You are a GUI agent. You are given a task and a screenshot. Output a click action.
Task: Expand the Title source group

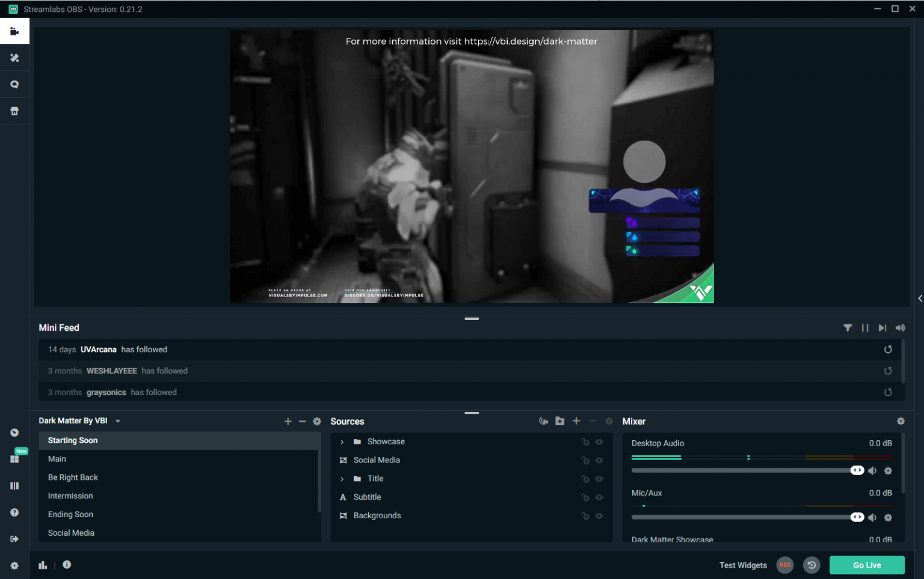342,479
